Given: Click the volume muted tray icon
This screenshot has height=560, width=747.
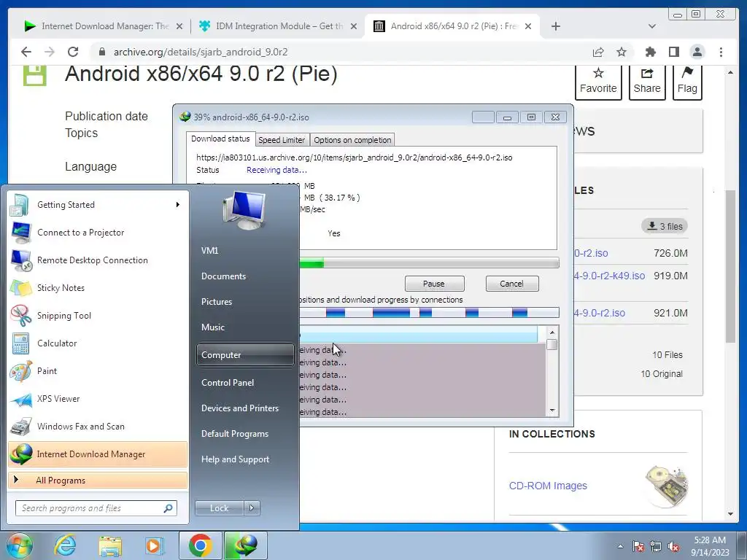Looking at the screenshot, I should pos(673,546).
